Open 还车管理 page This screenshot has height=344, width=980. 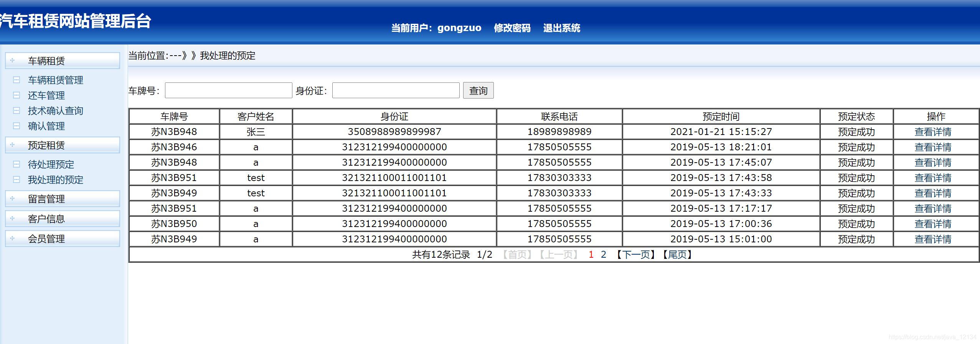pos(46,95)
